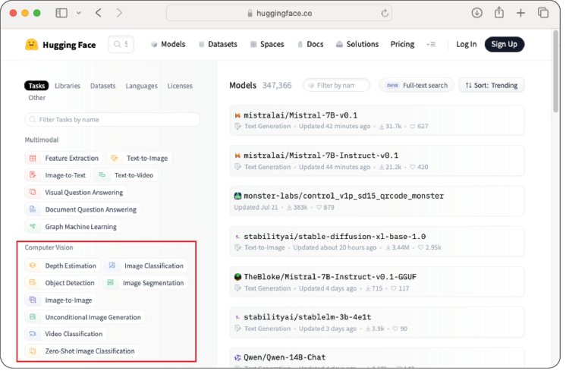The height and width of the screenshot is (371, 588).
Task: Open the Datasets item in top navigation
Action: [217, 45]
